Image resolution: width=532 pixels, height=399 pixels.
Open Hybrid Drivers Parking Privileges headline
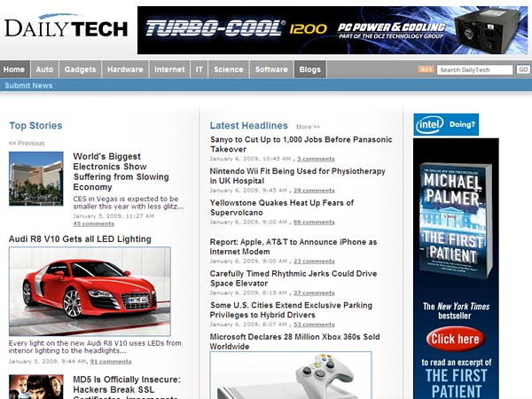click(291, 309)
